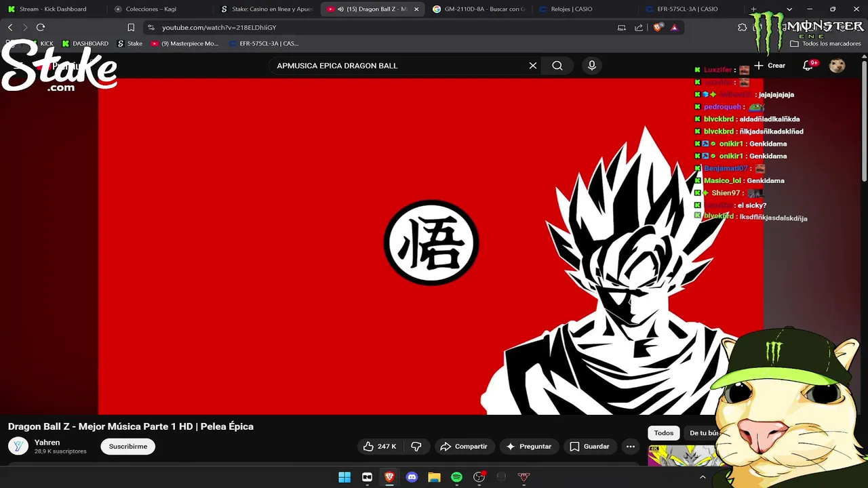Show hidden system tray icons chevron
The width and height of the screenshot is (868, 488).
703,477
